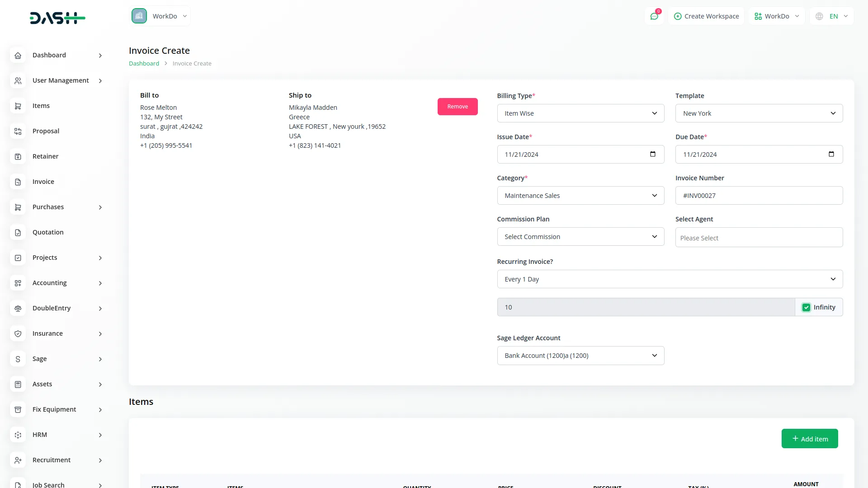Expand the Accounting sidebar section
868x488 pixels.
point(49,283)
